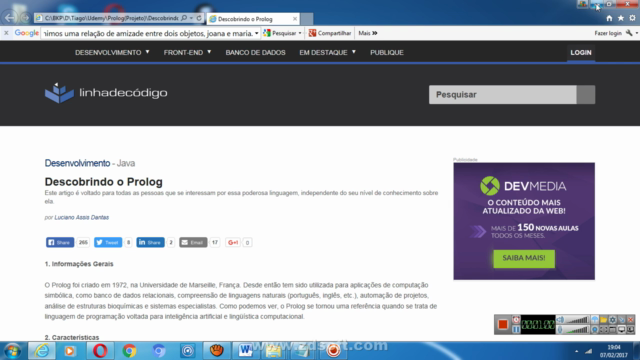Adjust the recorder speaker volume bar
The width and height of the screenshot is (640, 360).
577,320
